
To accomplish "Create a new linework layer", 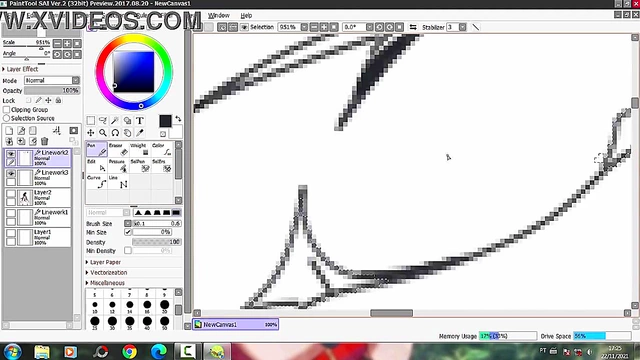I will pyautogui.click(x=21, y=131).
